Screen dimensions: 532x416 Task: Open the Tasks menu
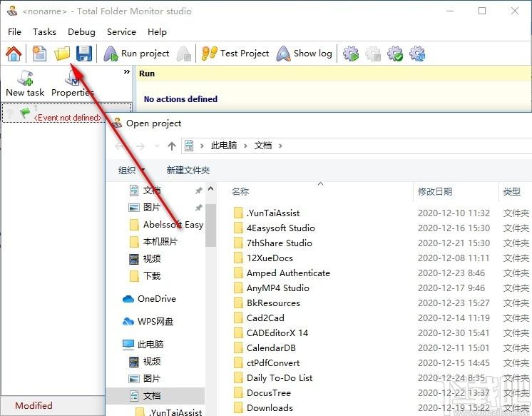tap(44, 32)
